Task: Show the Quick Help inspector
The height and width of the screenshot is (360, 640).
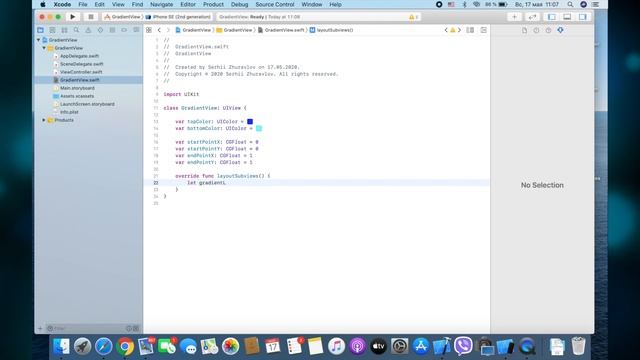Action: coord(548,30)
